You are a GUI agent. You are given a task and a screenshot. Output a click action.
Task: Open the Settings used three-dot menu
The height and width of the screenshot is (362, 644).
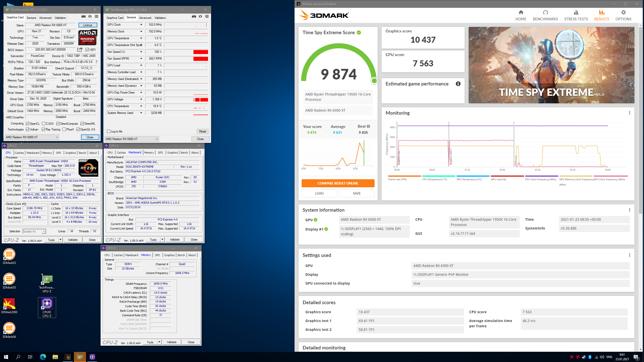[x=629, y=255]
